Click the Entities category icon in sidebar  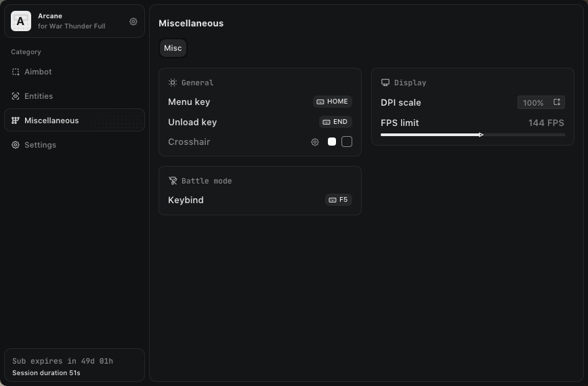point(16,96)
